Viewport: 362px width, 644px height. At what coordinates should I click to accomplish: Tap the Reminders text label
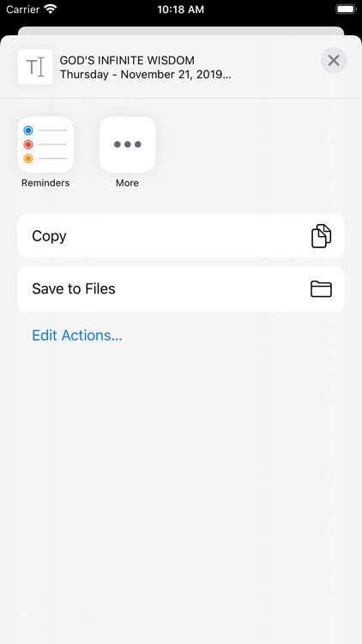tap(45, 183)
